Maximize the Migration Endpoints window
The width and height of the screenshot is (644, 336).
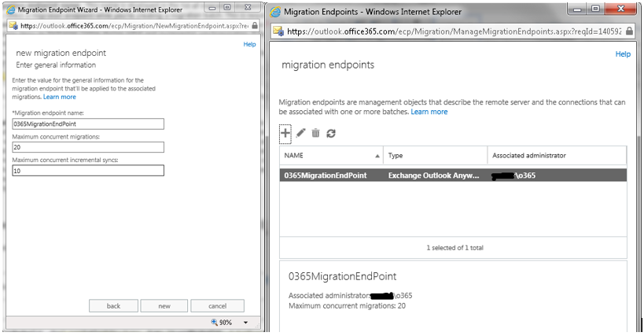(x=595, y=9)
